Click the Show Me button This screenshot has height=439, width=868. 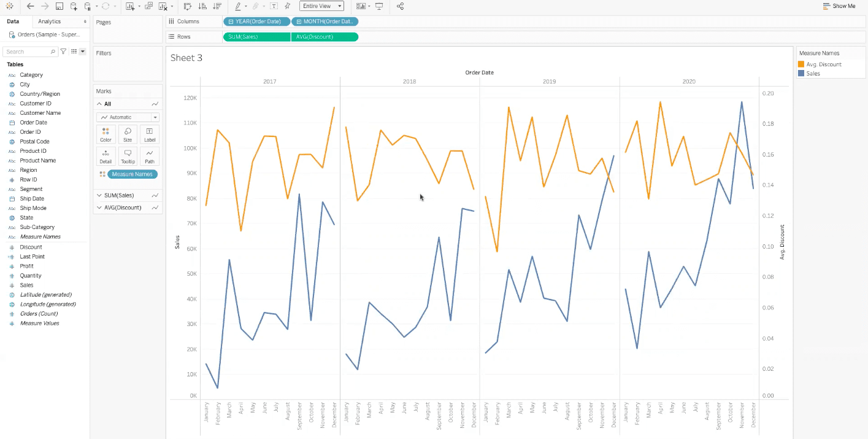tap(839, 6)
